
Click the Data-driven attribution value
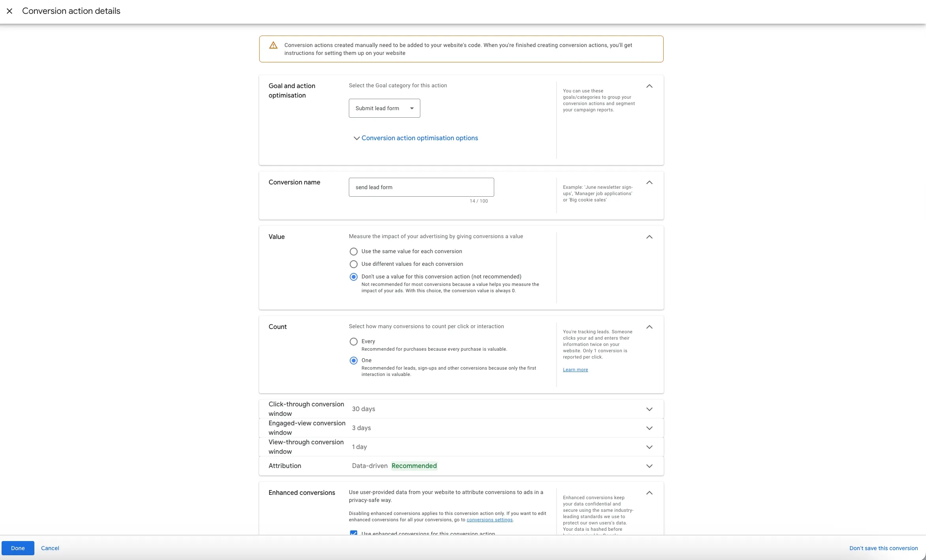tap(370, 466)
